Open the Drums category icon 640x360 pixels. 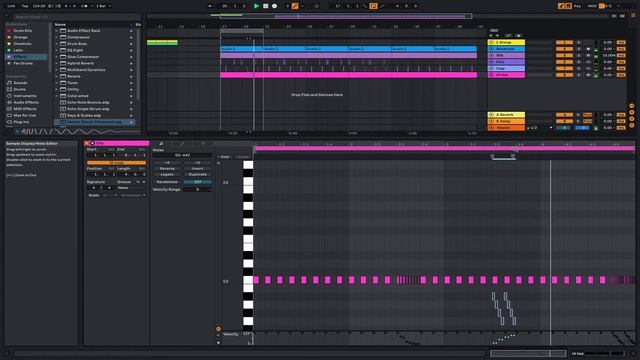click(x=9, y=89)
